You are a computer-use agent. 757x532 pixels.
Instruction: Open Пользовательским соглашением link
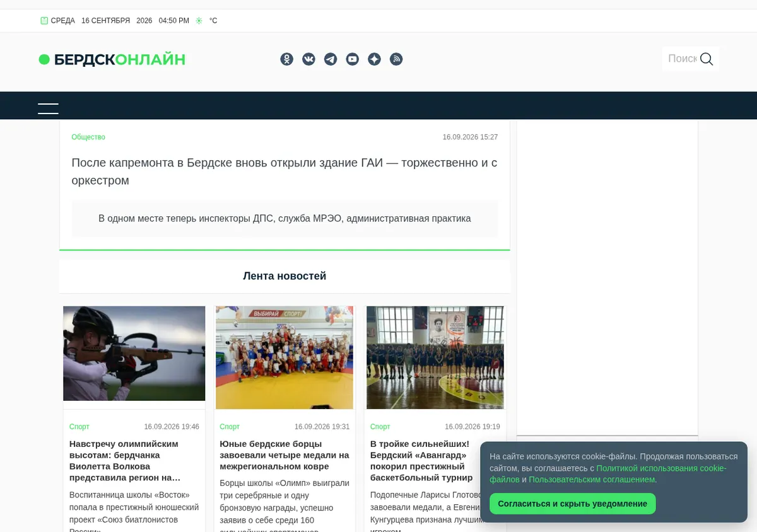[592, 480]
